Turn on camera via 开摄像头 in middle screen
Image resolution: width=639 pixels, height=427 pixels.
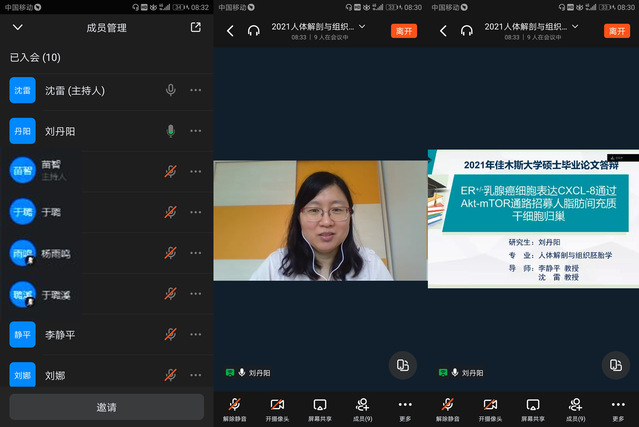coord(277,408)
